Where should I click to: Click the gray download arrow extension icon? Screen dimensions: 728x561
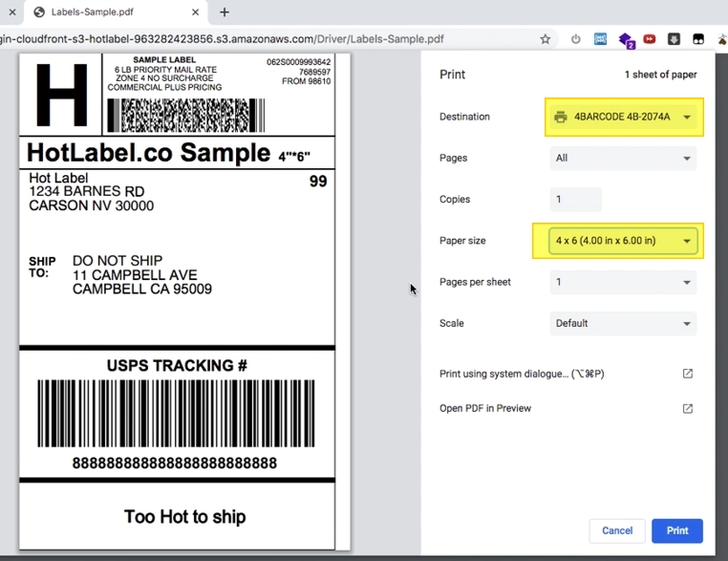(x=674, y=39)
